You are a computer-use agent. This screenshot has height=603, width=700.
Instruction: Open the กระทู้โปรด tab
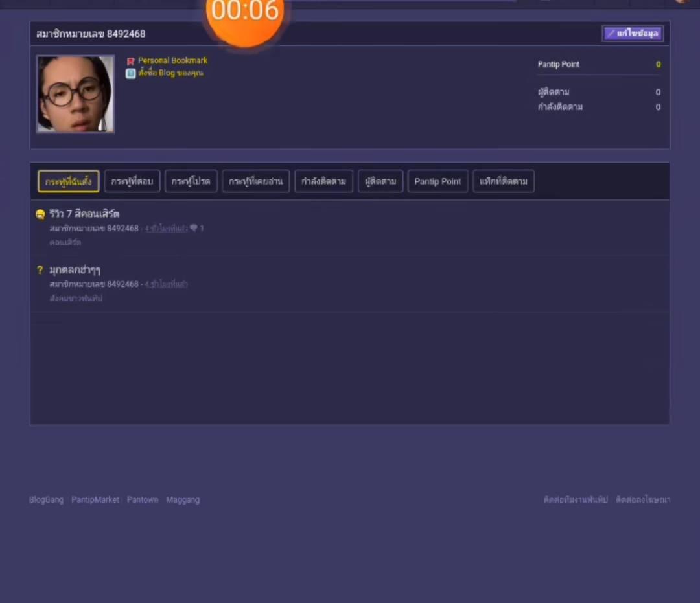coord(191,181)
